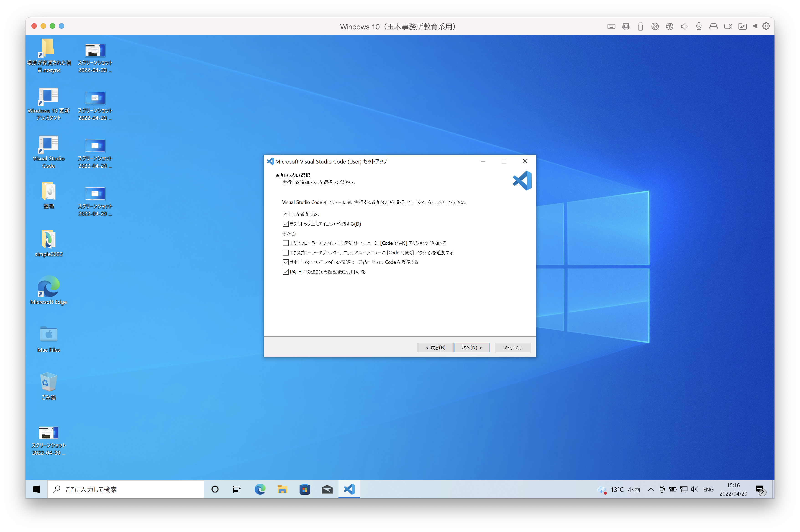
Task: Uncheck the desktop icon creation checkbox
Action: pyautogui.click(x=286, y=224)
